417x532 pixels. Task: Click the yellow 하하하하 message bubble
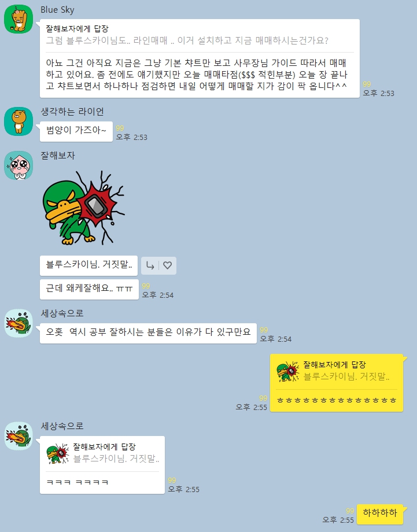[x=379, y=514]
